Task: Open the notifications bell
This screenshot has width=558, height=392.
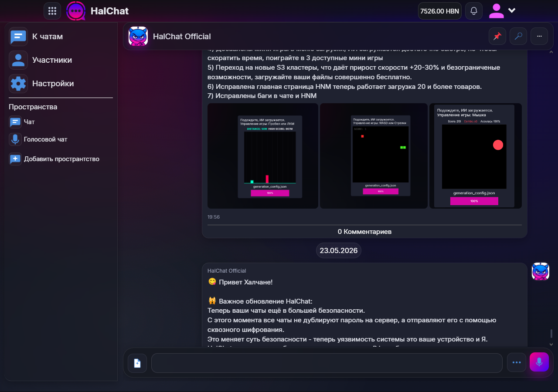Action: click(x=474, y=11)
